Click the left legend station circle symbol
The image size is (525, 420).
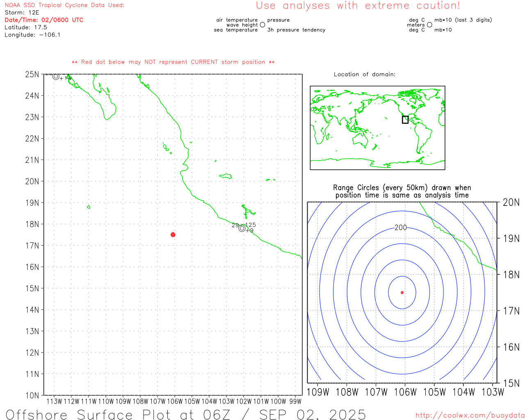tap(262, 25)
